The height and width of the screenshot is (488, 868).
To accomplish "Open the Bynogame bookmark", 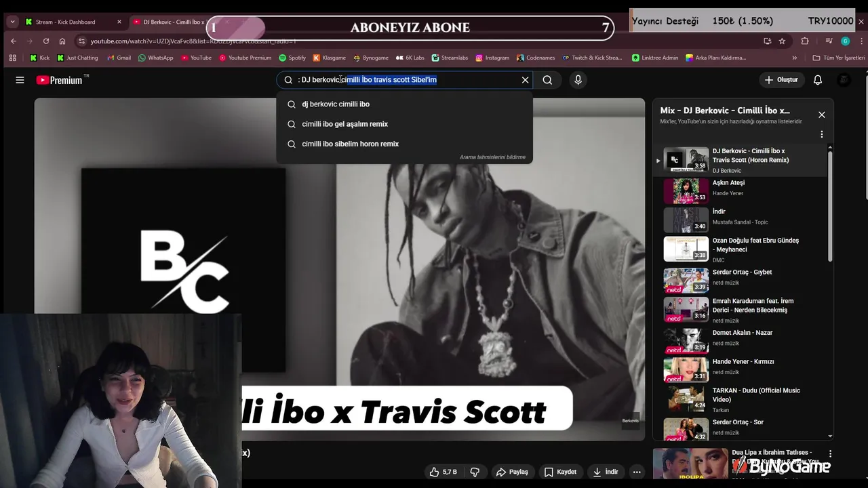I will [370, 58].
